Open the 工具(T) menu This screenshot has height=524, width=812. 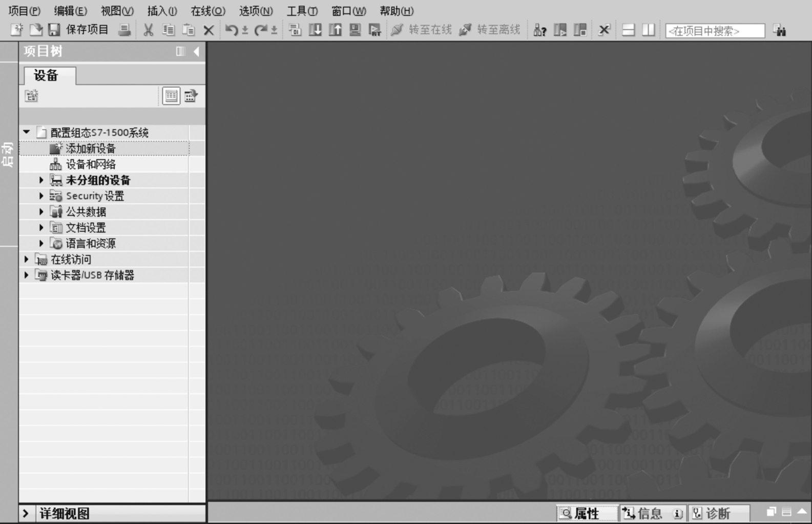coord(302,11)
